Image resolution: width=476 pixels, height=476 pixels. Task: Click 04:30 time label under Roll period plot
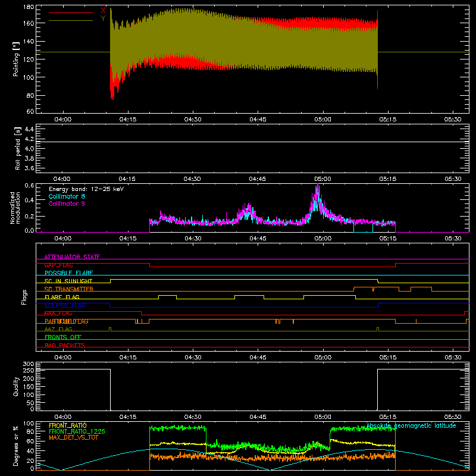pos(192,179)
